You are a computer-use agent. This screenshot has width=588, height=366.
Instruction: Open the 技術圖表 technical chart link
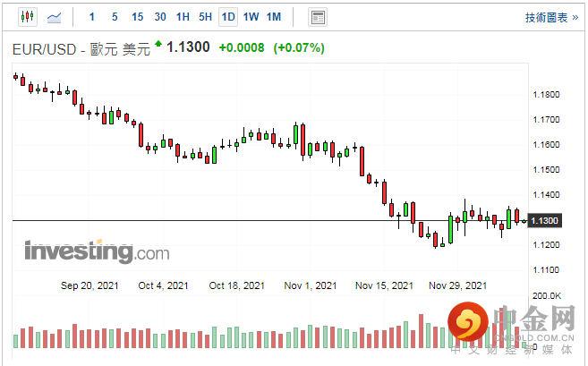click(551, 18)
